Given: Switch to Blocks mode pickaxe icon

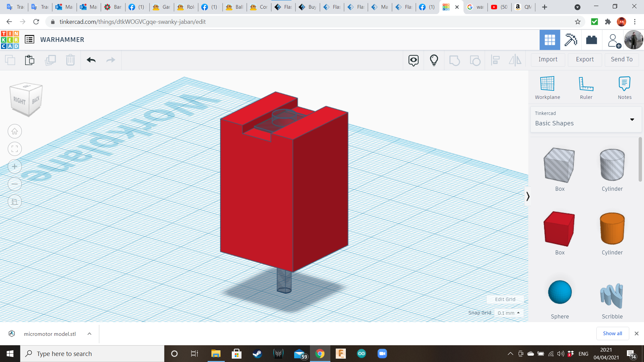Looking at the screenshot, I should click(571, 40).
